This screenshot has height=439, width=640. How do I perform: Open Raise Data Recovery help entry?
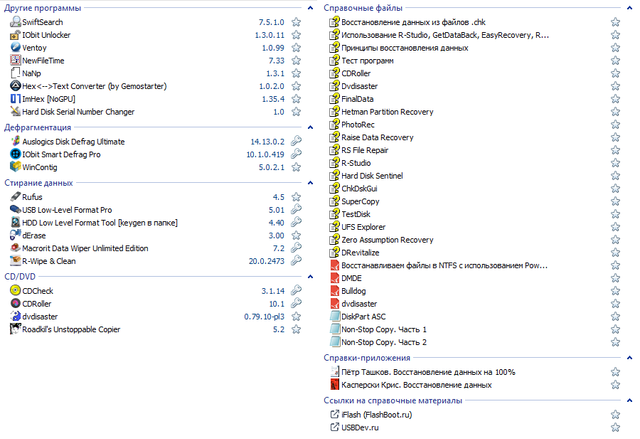tap(377, 137)
